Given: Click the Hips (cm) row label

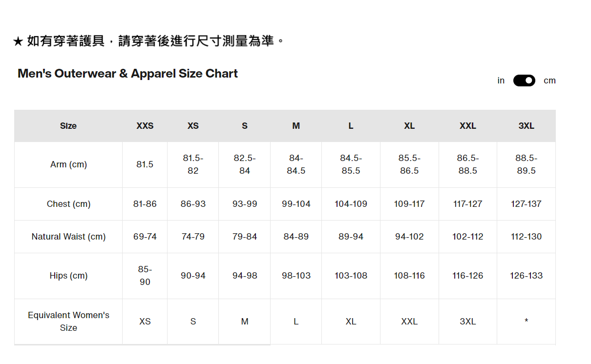Looking at the screenshot, I should pyautogui.click(x=68, y=276).
